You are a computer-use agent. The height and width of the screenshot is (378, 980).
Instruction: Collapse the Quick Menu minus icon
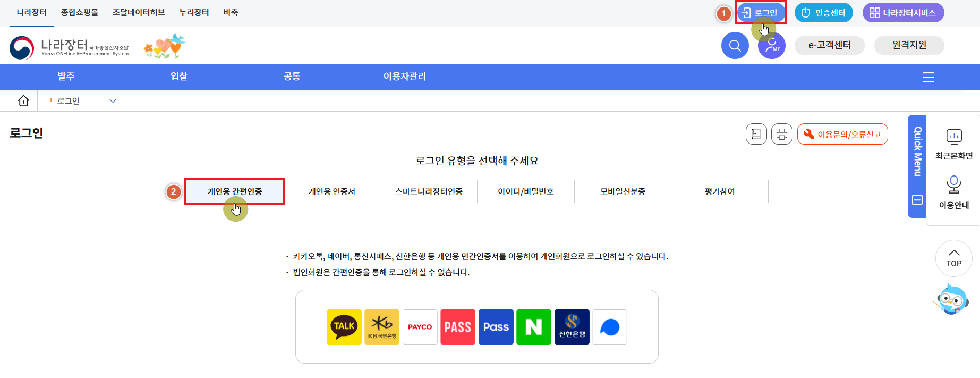[917, 200]
